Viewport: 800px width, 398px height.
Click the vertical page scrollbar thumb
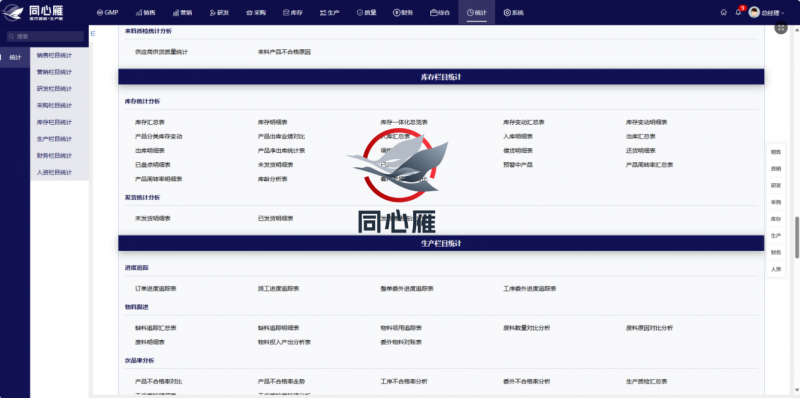coord(796,237)
